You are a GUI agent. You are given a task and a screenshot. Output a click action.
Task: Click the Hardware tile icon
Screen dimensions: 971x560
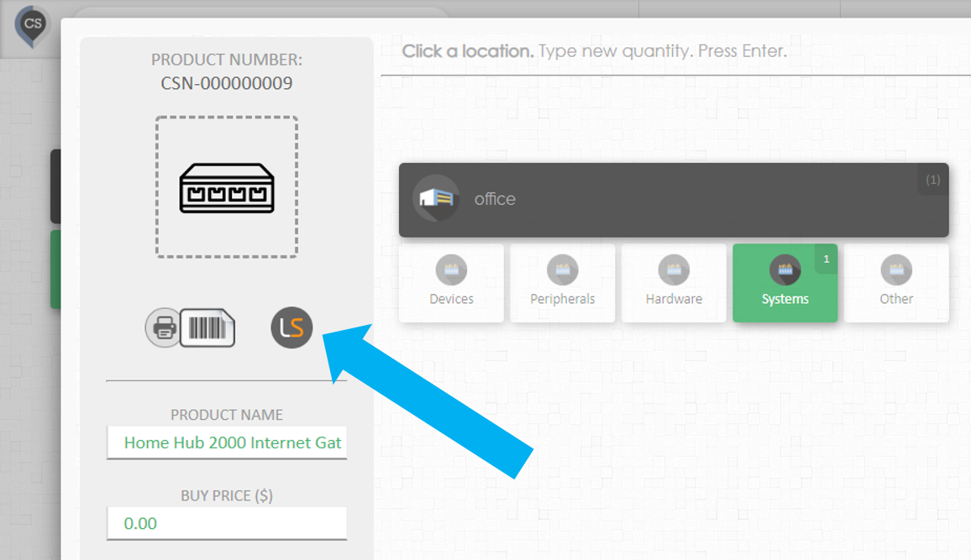tap(674, 270)
